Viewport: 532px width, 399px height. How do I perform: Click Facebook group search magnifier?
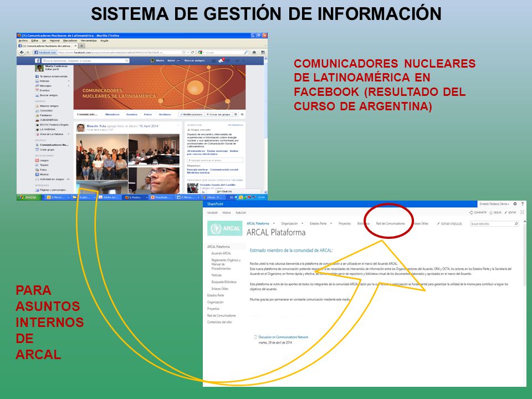click(x=242, y=114)
